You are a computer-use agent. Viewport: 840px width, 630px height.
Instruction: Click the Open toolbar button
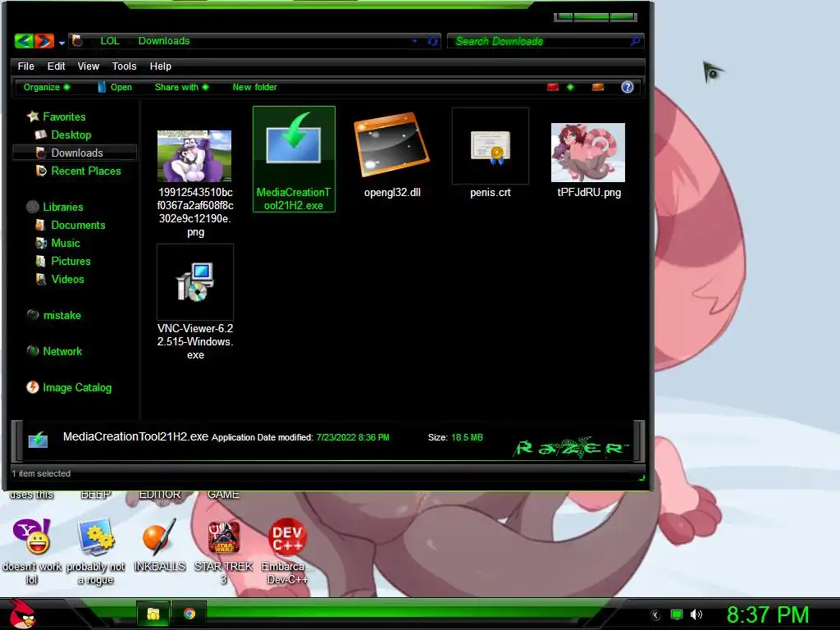(115, 87)
